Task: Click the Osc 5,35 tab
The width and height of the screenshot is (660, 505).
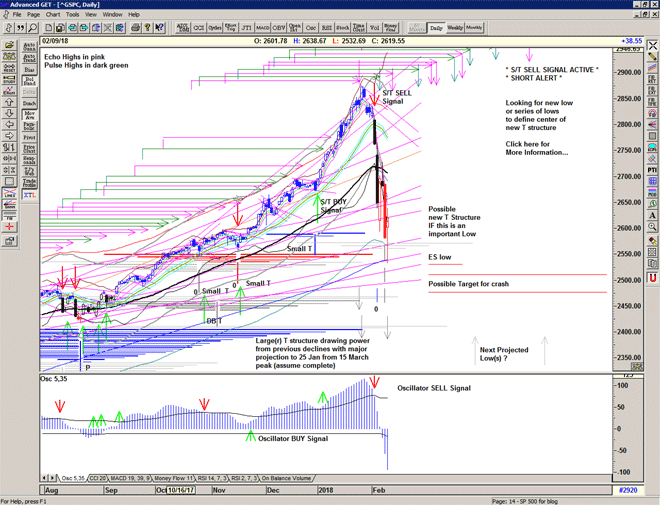Action: point(68,478)
